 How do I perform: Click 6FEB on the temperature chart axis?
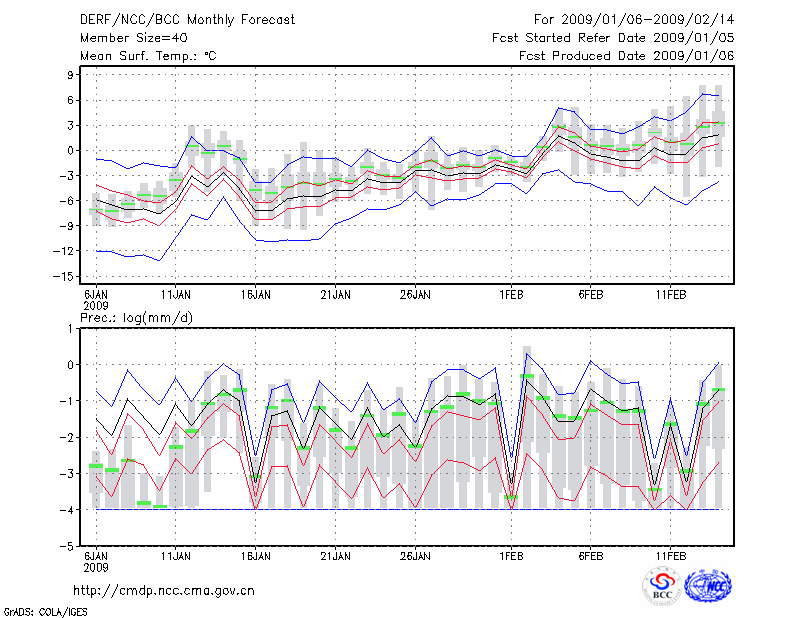[x=591, y=295]
